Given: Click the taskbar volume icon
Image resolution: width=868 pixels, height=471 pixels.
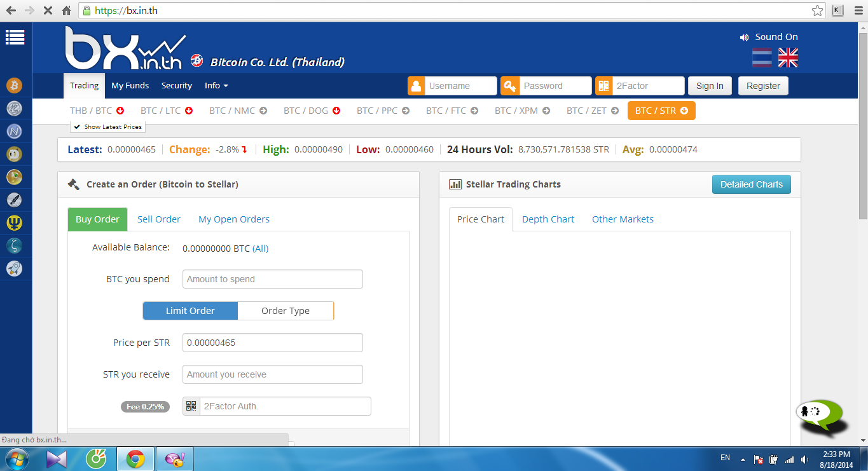Looking at the screenshot, I should (x=805, y=459).
